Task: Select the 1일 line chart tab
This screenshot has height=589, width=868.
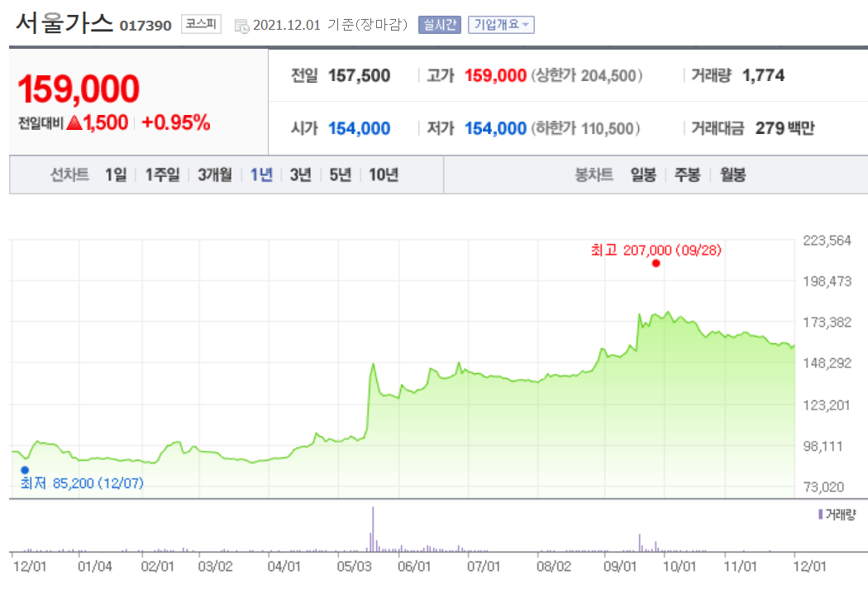Action: (x=116, y=175)
